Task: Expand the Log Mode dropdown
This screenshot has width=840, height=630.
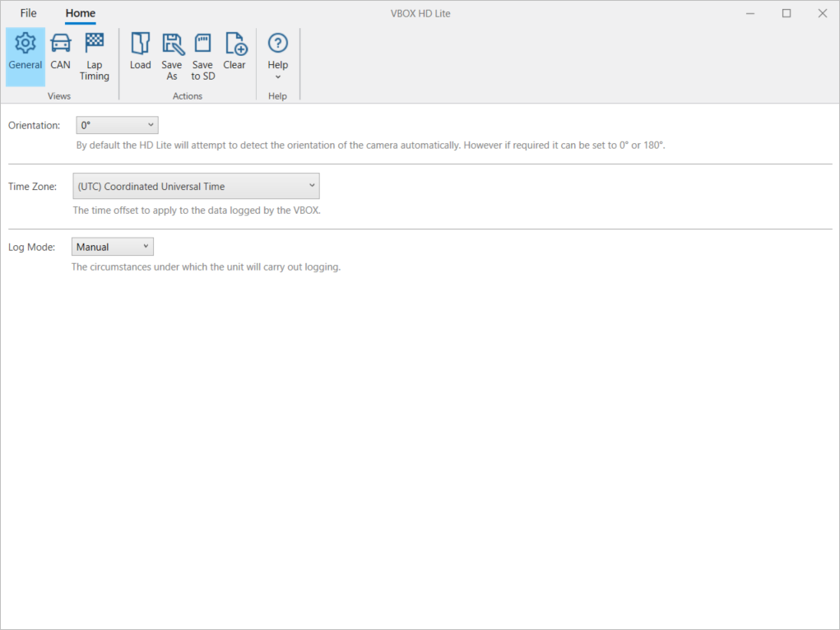Action: point(113,247)
